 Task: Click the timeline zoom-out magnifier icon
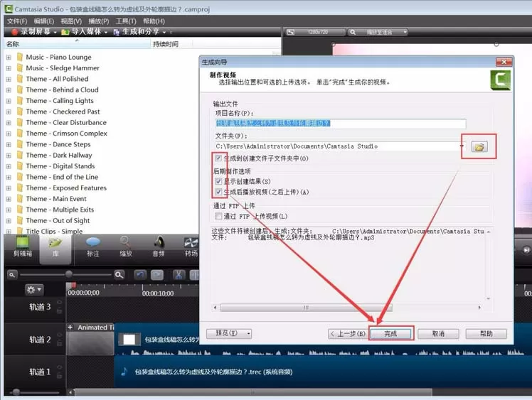pyautogui.click(x=12, y=274)
